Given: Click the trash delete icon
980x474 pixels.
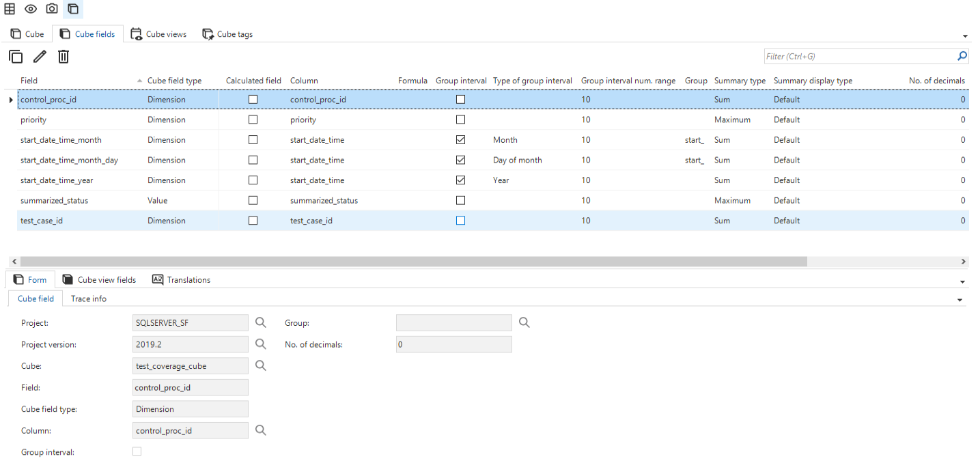Looking at the screenshot, I should (x=64, y=57).
